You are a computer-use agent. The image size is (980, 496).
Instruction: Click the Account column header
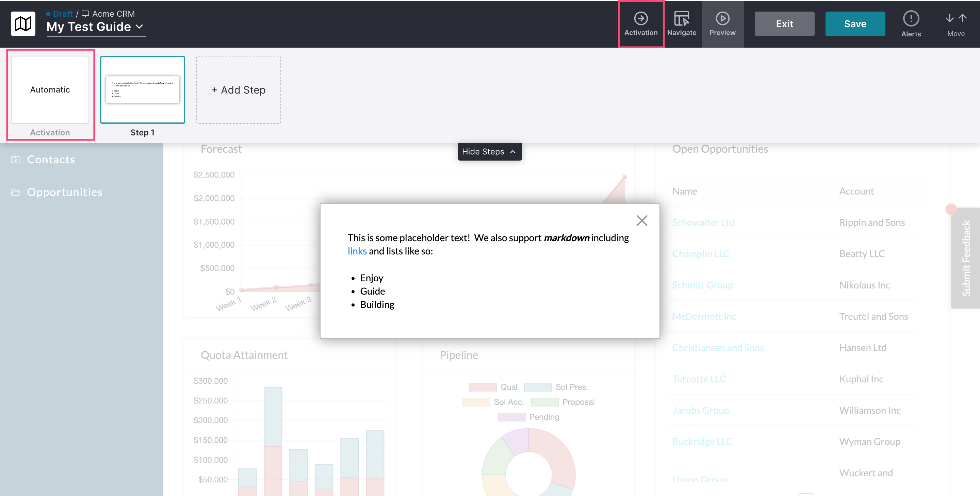856,191
